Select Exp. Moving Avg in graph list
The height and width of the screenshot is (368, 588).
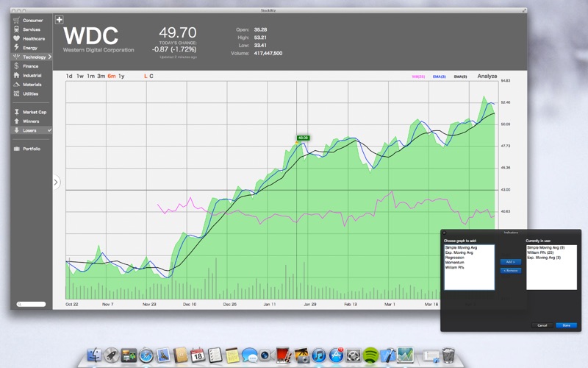[x=459, y=252]
